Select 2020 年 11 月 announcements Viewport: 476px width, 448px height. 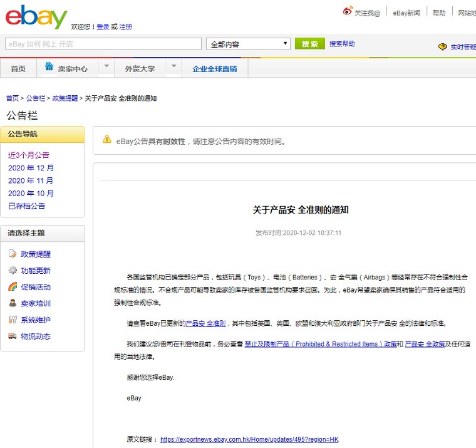click(x=30, y=180)
